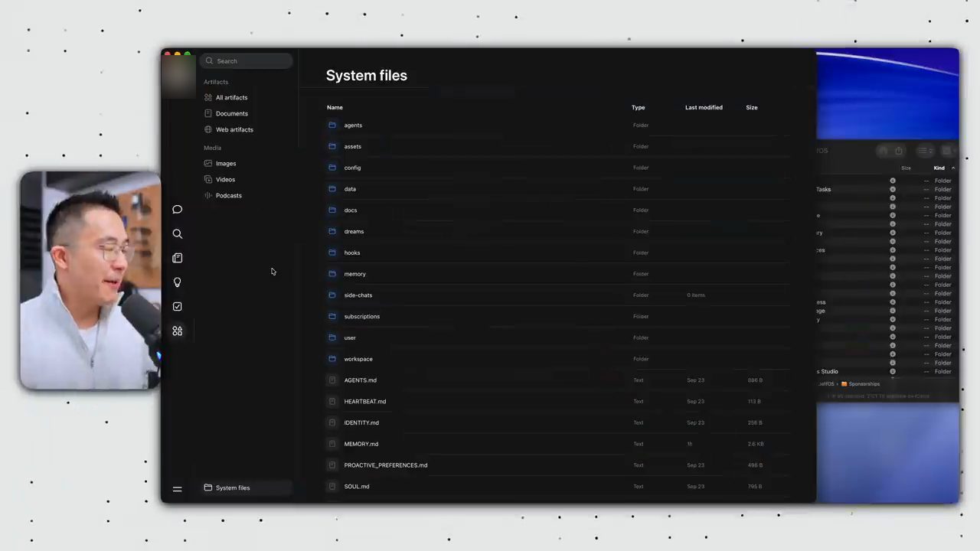Click the file icon beside SOUL.md
Viewport: 980px width, 551px height.
click(x=332, y=486)
